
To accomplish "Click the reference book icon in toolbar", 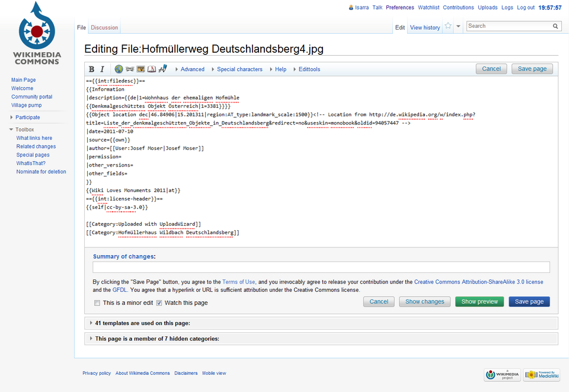I will pos(152,69).
